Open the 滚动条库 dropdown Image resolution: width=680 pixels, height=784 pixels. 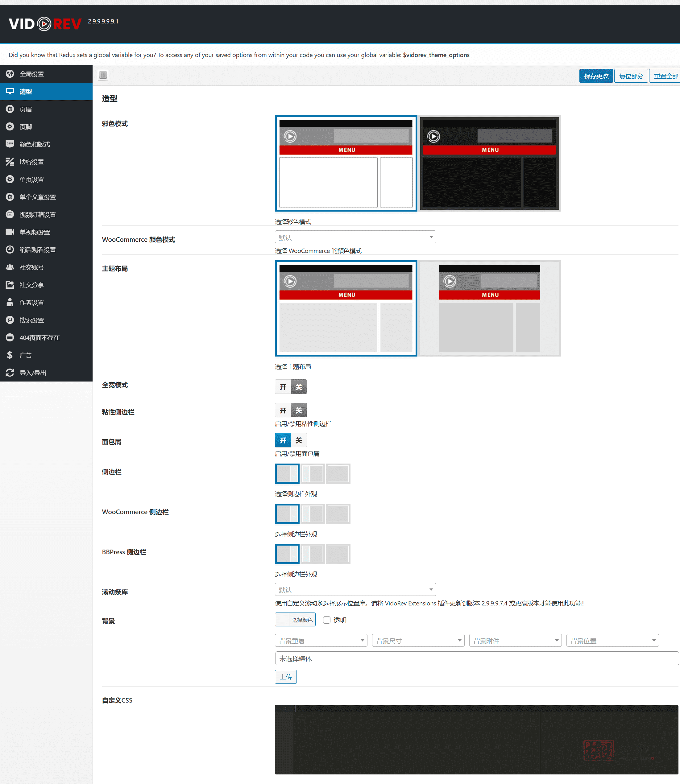(355, 589)
